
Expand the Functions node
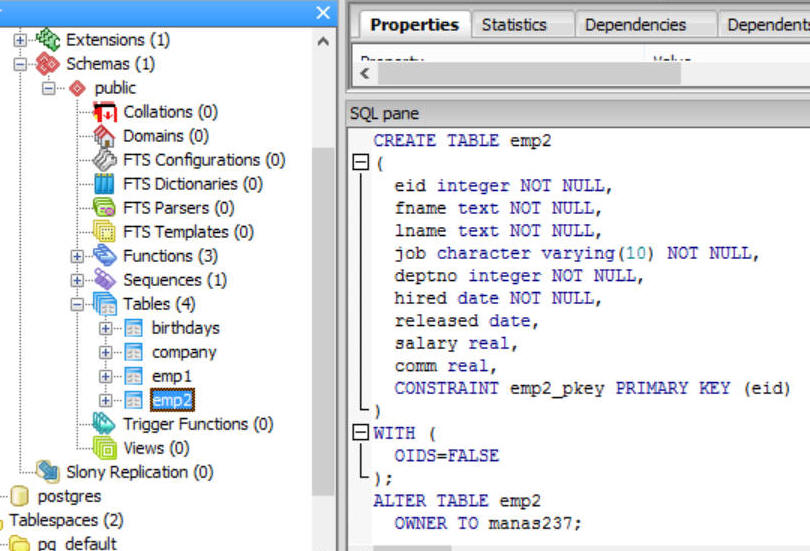(78, 256)
